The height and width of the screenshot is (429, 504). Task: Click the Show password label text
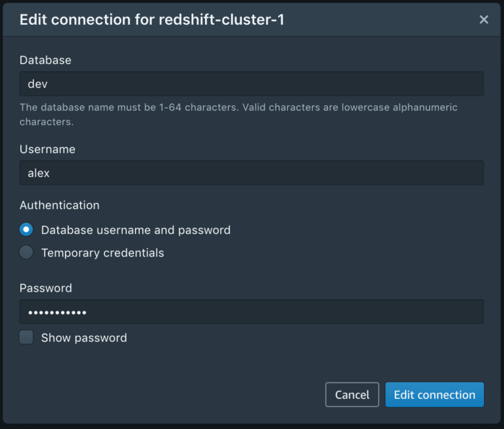click(84, 338)
